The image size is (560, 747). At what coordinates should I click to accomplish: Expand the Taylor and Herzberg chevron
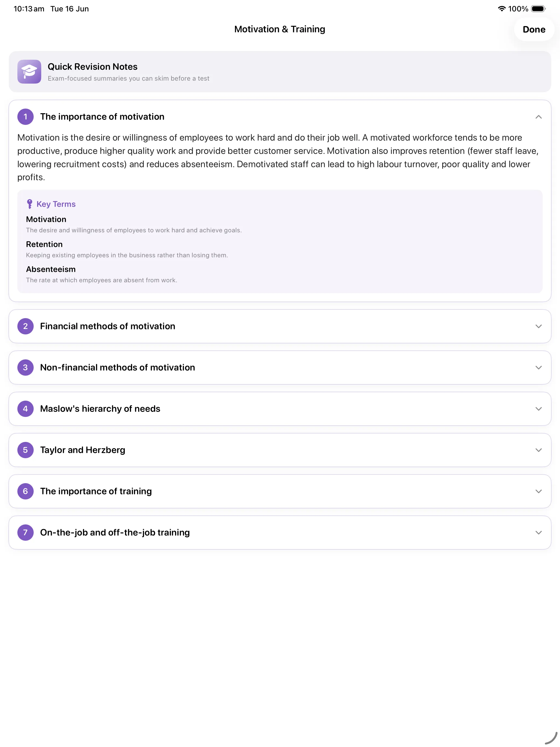(x=538, y=450)
